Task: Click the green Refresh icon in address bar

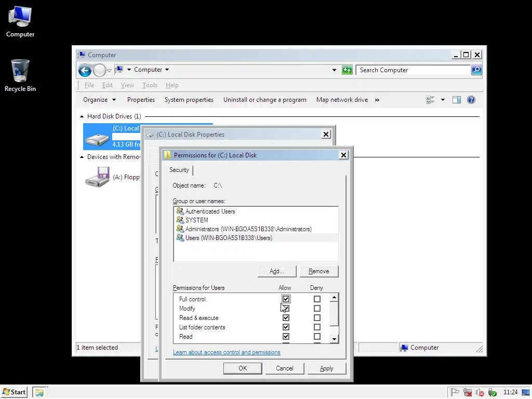Action: (347, 70)
